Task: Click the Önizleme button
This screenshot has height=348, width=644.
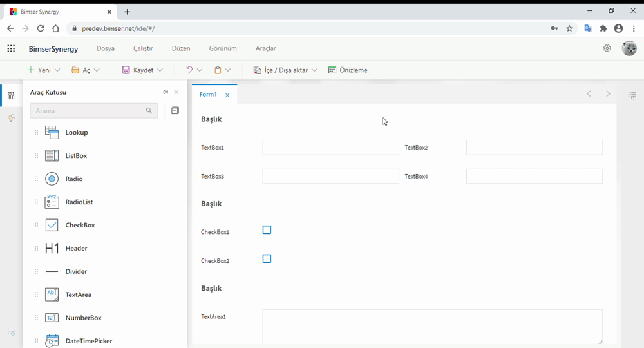Action: coord(348,70)
